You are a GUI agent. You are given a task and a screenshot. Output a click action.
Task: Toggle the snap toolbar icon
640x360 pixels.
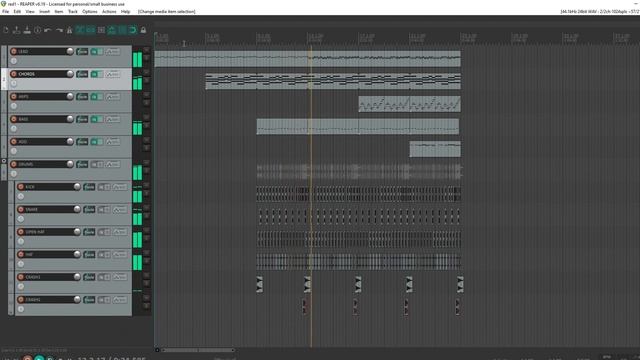click(x=133, y=30)
